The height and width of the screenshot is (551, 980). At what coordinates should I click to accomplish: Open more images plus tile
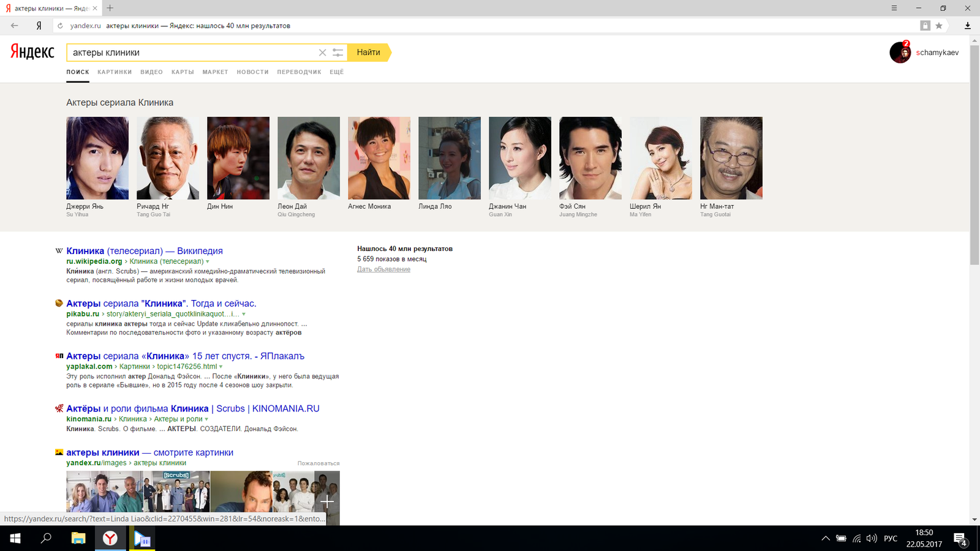pos(327,502)
